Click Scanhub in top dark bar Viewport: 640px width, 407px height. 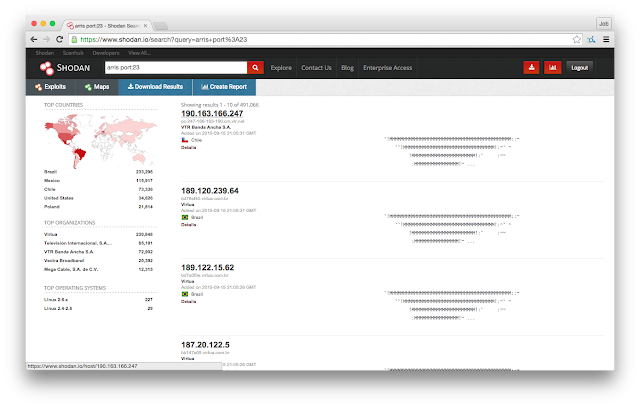pyautogui.click(x=73, y=53)
